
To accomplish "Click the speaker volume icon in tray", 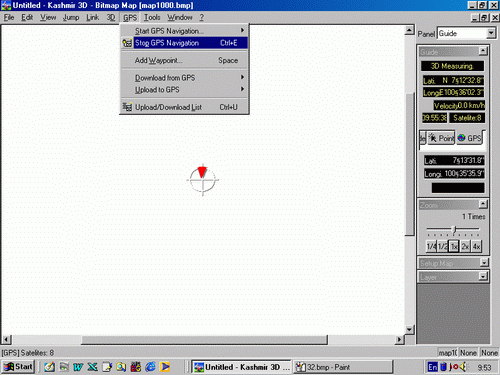I will tap(463, 367).
